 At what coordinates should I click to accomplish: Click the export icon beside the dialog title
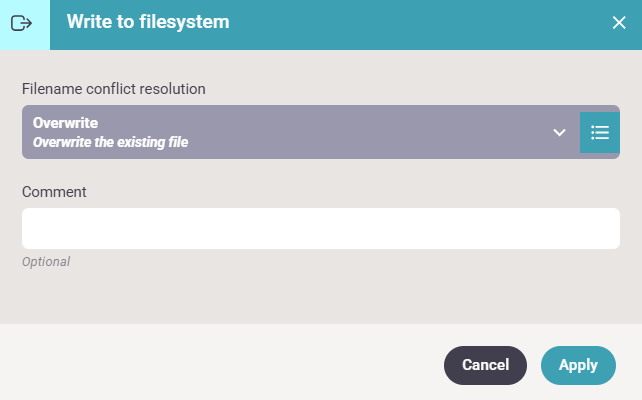click(21, 23)
